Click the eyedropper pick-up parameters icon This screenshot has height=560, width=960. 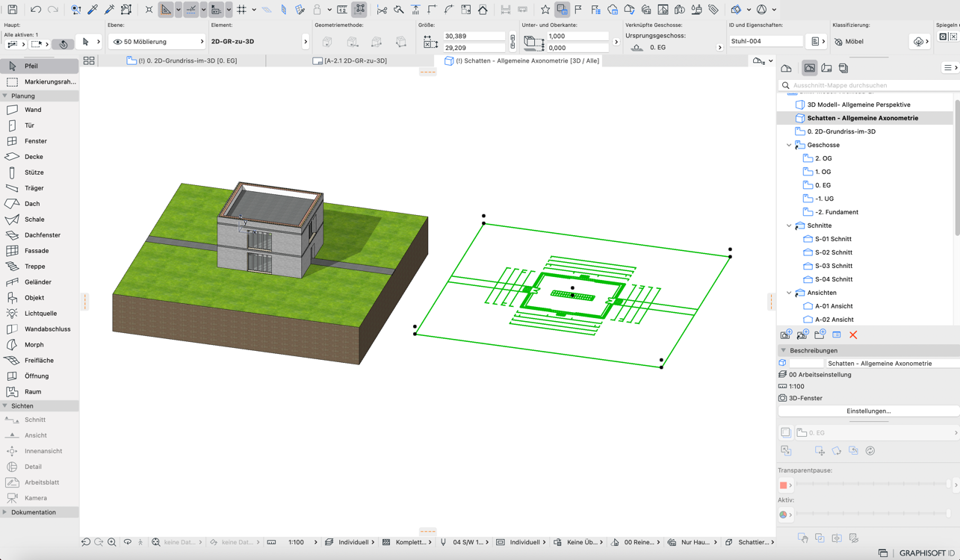93,10
